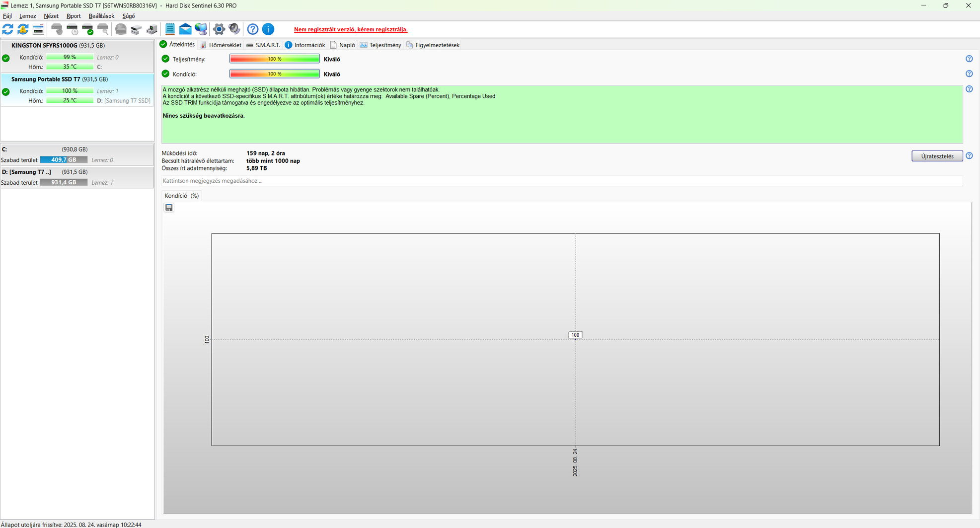This screenshot has height=528, width=980.
Task: Click the help icon beside the green status text
Action: pyautogui.click(x=969, y=89)
